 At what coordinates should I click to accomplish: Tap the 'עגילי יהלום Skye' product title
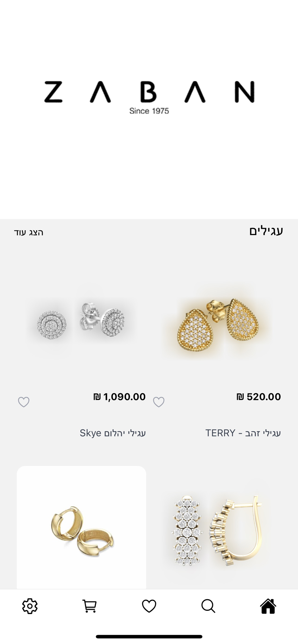coord(113,433)
